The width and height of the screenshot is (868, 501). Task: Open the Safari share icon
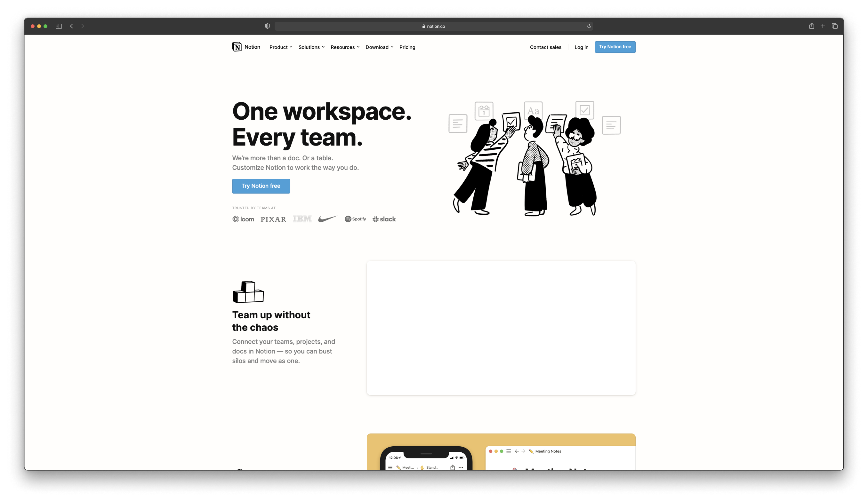812,26
